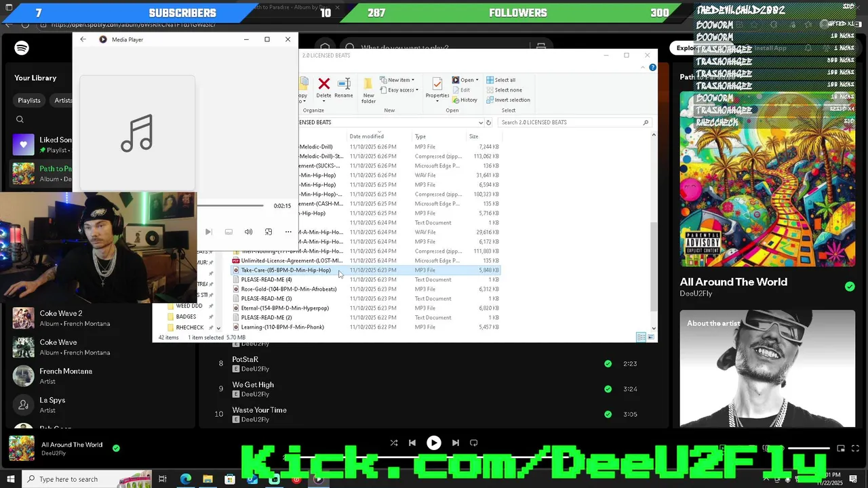Sort Explorer files by Date modified
The image size is (868, 488).
click(366, 136)
